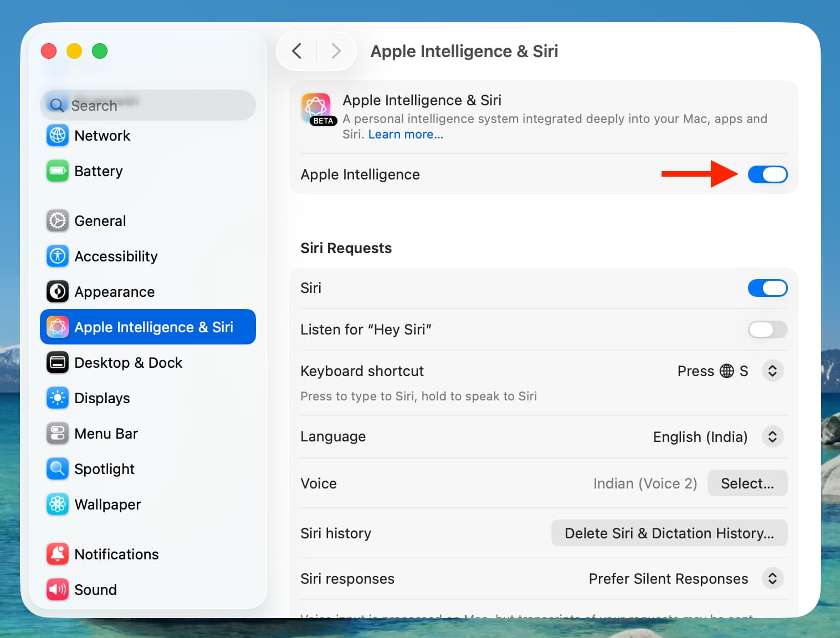Click the "Keyboard shortcut" row label

click(x=362, y=371)
